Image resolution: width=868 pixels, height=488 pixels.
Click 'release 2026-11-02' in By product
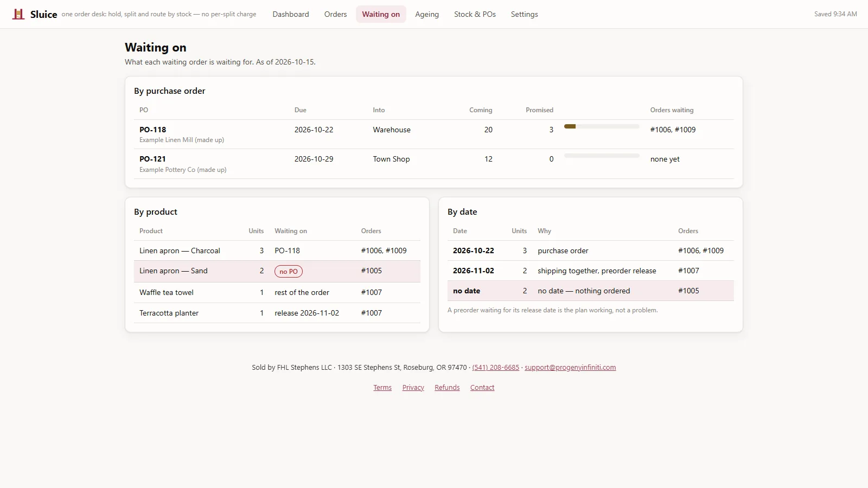click(307, 313)
